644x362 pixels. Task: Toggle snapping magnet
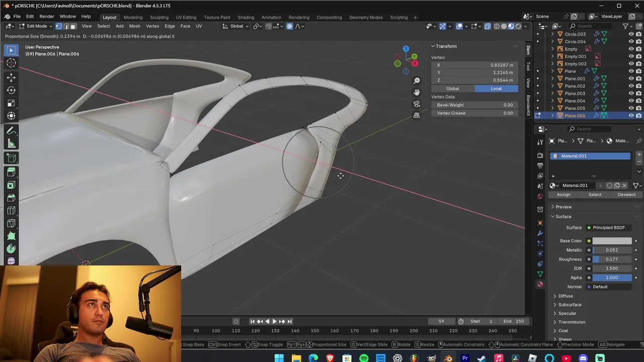268,26
